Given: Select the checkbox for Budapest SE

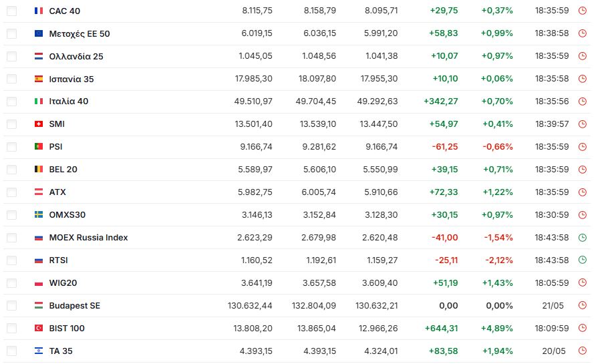Looking at the screenshot, I should [x=11, y=306].
